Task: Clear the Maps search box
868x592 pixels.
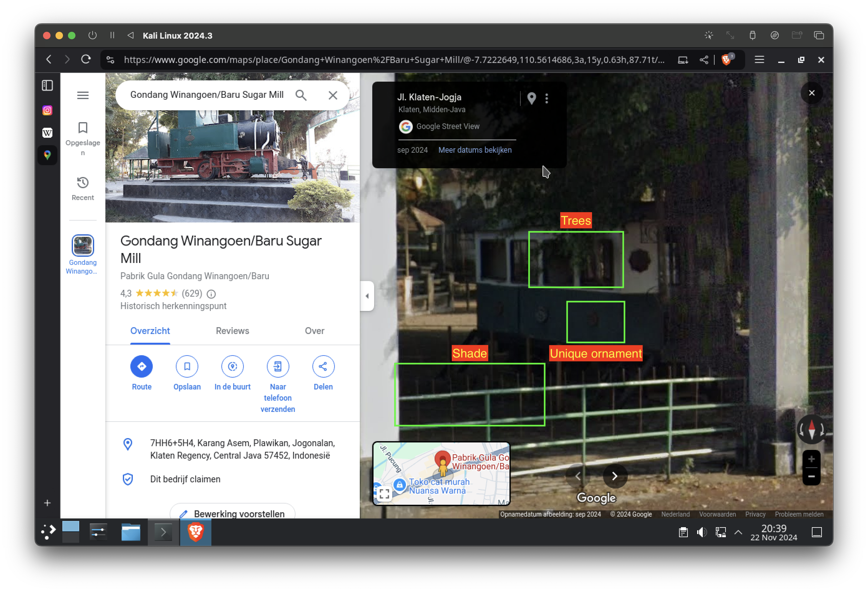Action: pyautogui.click(x=333, y=95)
